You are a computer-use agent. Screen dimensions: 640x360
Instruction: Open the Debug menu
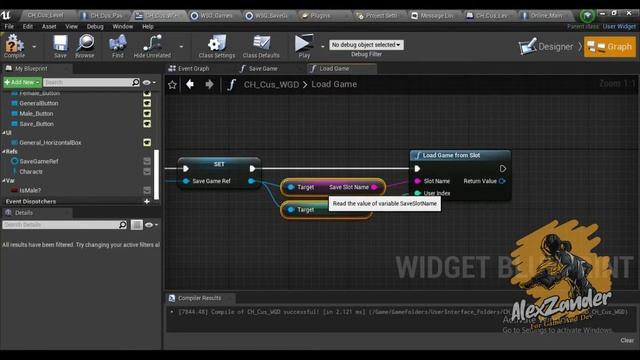pyautogui.click(x=95, y=27)
